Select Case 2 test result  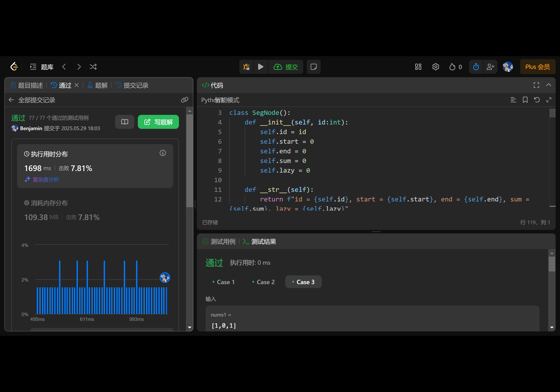tap(263, 282)
